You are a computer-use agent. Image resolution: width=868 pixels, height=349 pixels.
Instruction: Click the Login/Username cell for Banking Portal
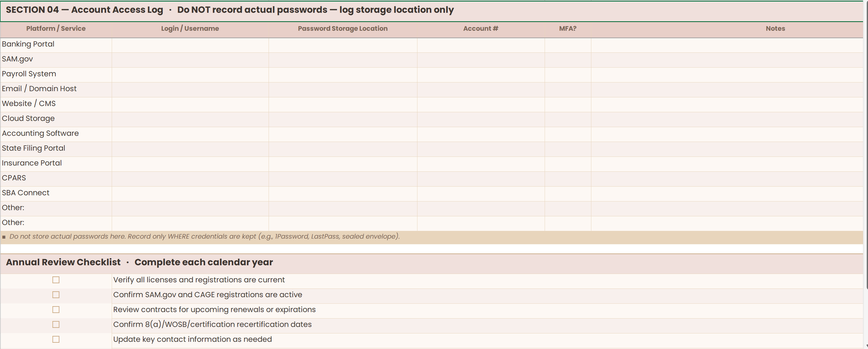click(190, 44)
